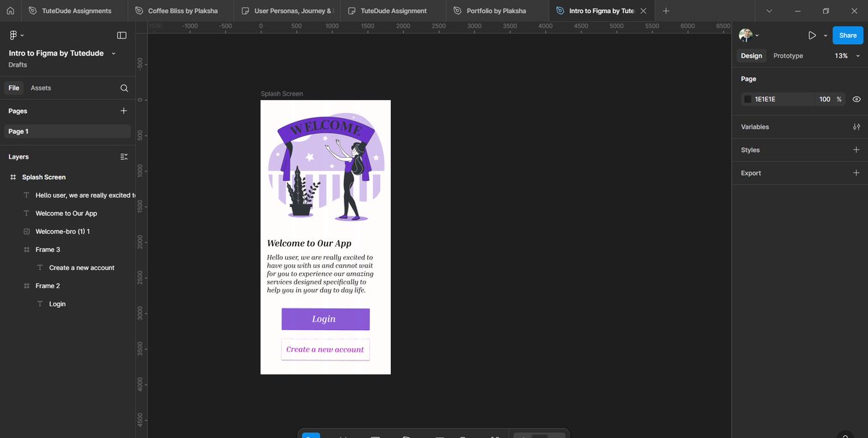The width and height of the screenshot is (868, 438).
Task: Change layer list sorting in Layers panel header
Action: (123, 156)
